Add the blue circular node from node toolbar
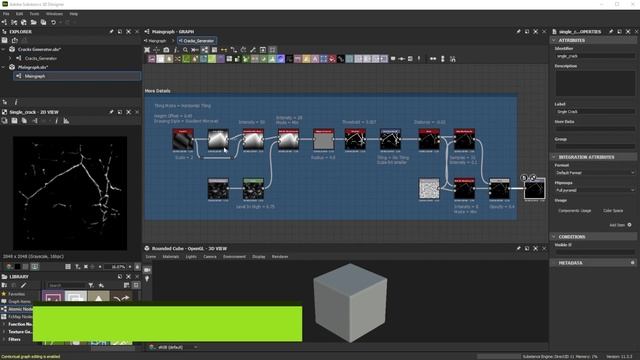640x360 pixels. tap(280, 59)
